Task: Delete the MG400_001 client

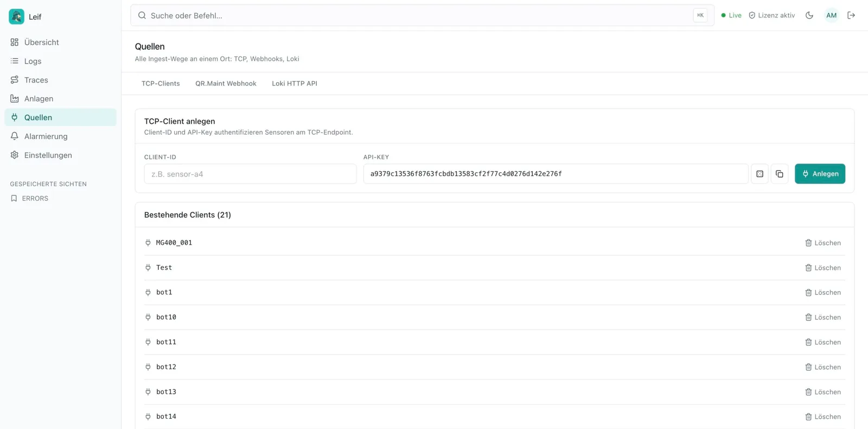Action: click(x=823, y=243)
